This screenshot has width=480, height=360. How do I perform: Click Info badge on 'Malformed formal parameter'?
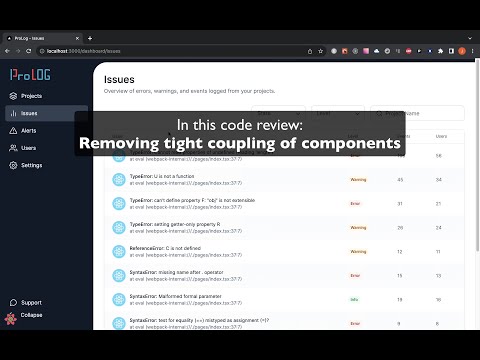[x=354, y=300]
